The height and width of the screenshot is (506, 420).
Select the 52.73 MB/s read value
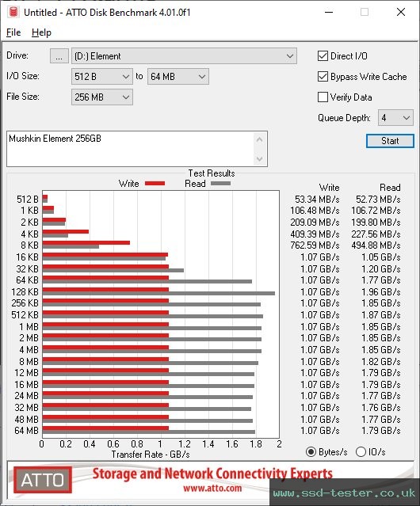click(x=378, y=200)
